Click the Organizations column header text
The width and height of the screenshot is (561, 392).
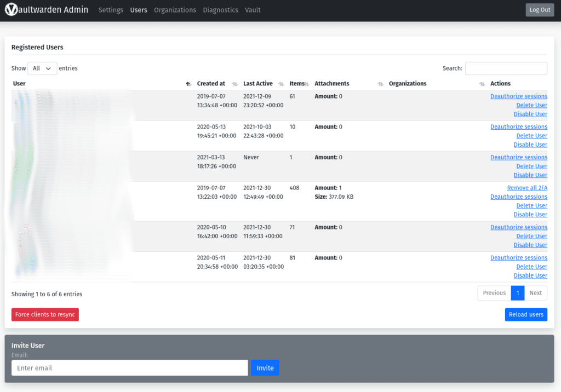408,84
